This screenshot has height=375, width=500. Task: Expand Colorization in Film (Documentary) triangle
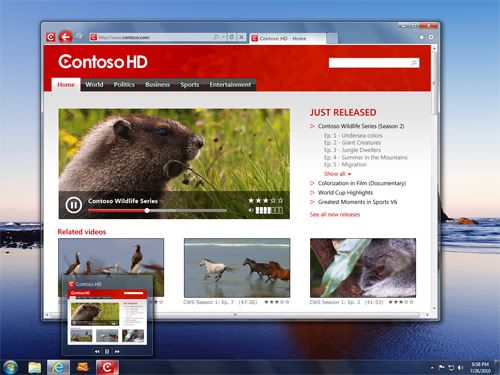(x=312, y=183)
